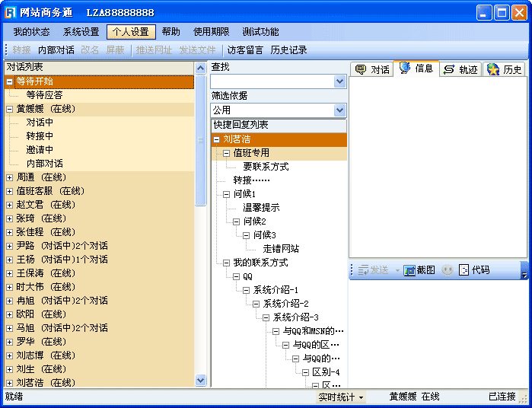Open the 对话 chat tab
The width and height of the screenshot is (532, 408).
click(x=372, y=69)
